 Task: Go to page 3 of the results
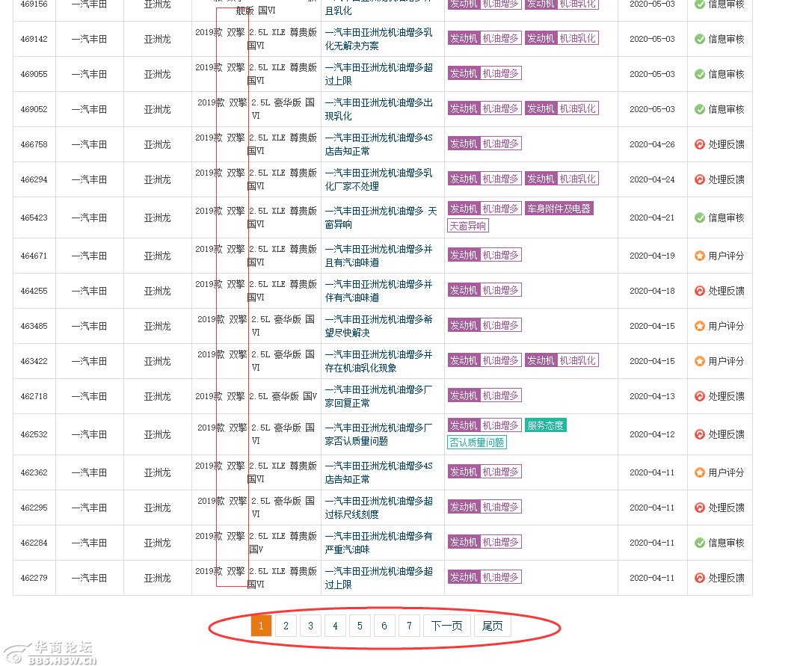311,626
